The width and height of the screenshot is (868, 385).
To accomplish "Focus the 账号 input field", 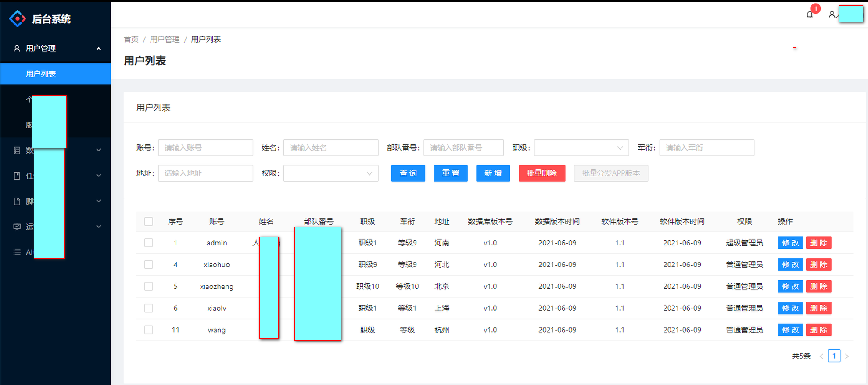I will [205, 148].
